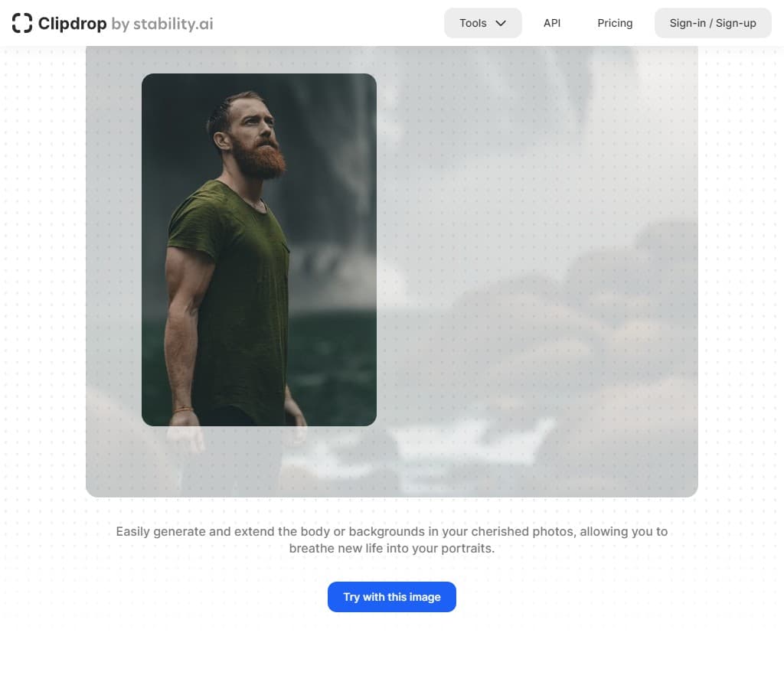Viewport: 784px width, 675px height.
Task: Click the man's red beard in the portrait
Action: [x=259, y=158]
